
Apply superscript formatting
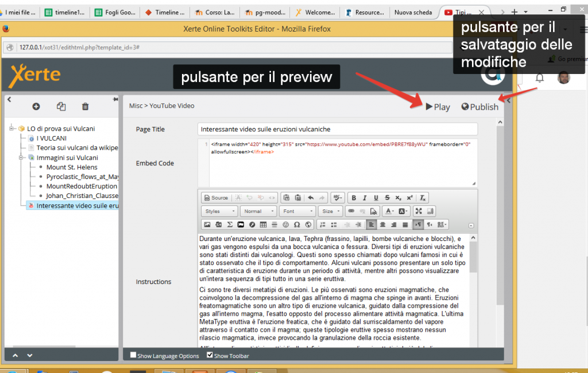(x=409, y=197)
